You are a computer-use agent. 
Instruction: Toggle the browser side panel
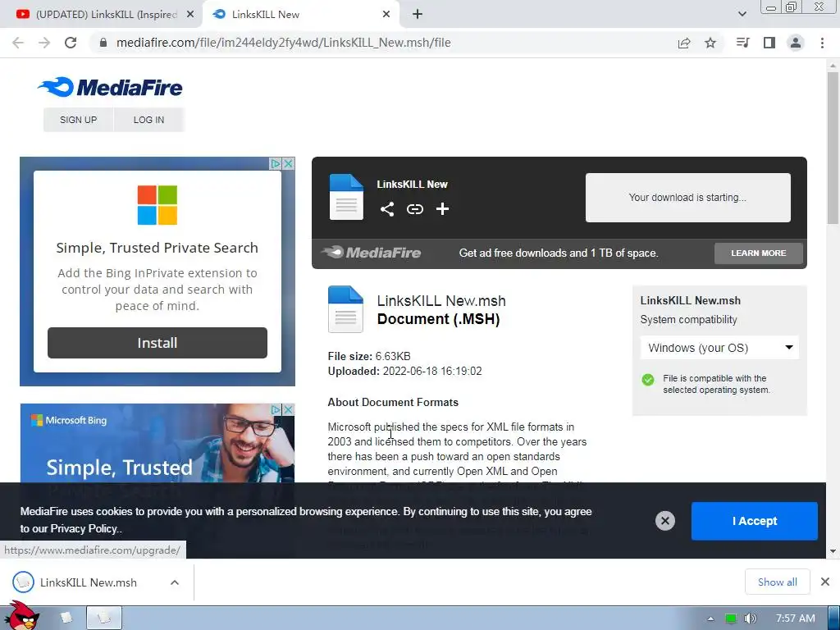pyautogui.click(x=769, y=43)
